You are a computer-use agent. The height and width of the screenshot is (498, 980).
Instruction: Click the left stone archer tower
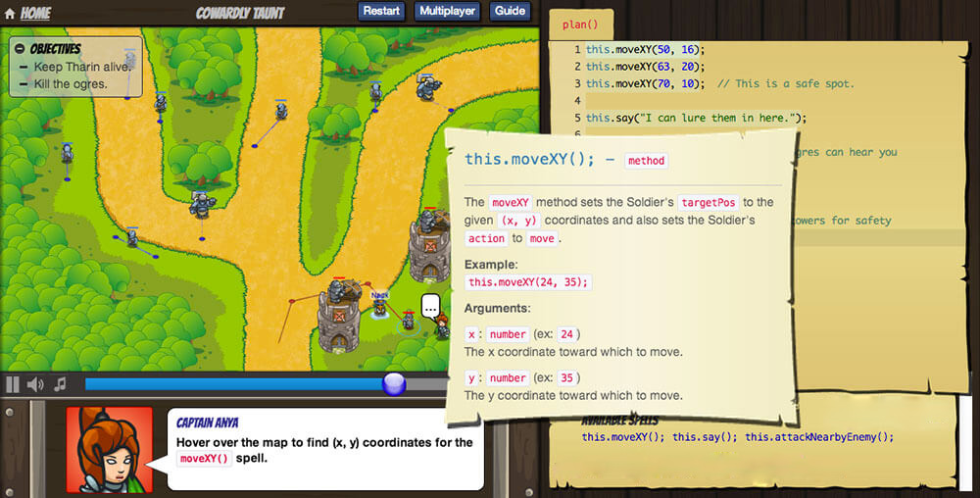339,319
